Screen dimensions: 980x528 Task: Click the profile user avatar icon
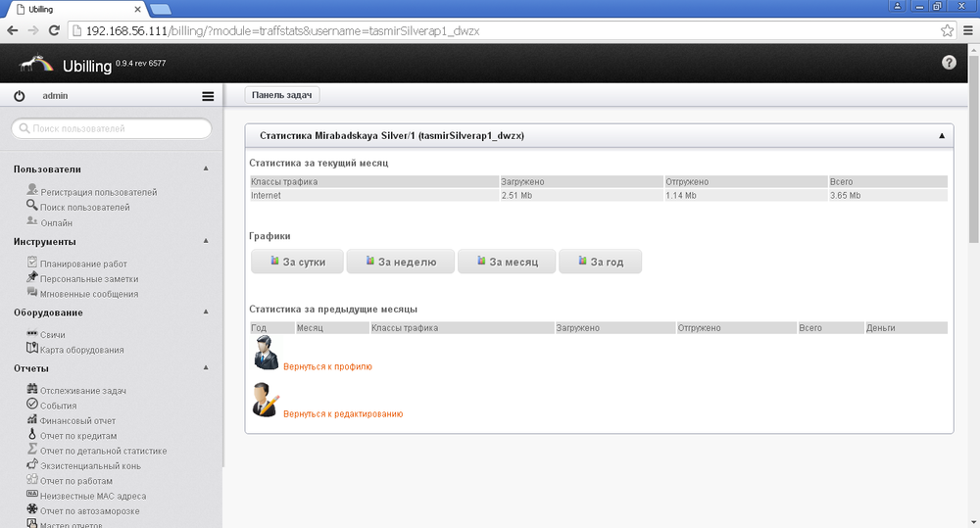point(264,352)
